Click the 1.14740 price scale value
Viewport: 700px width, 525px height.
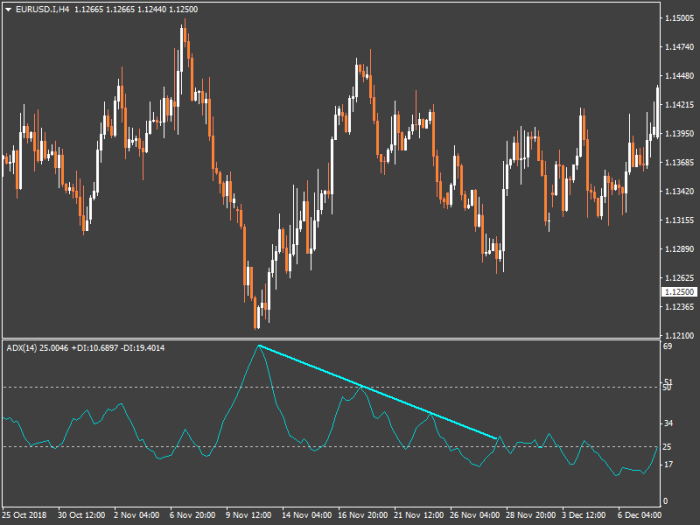[x=679, y=47]
